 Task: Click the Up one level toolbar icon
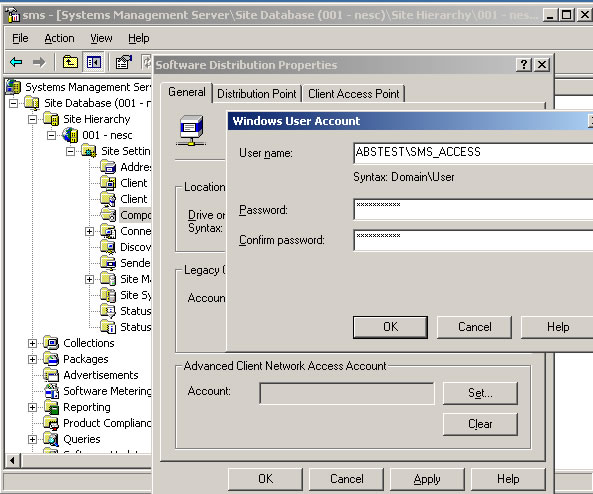[x=70, y=62]
